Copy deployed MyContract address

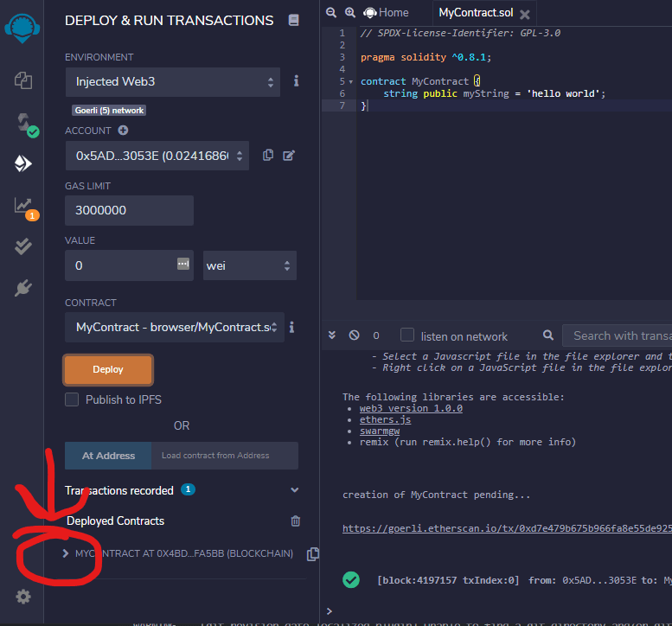(x=313, y=553)
